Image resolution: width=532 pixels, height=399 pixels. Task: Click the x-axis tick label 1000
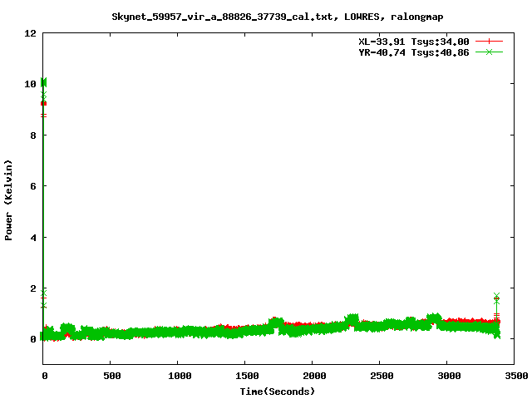[180, 376]
